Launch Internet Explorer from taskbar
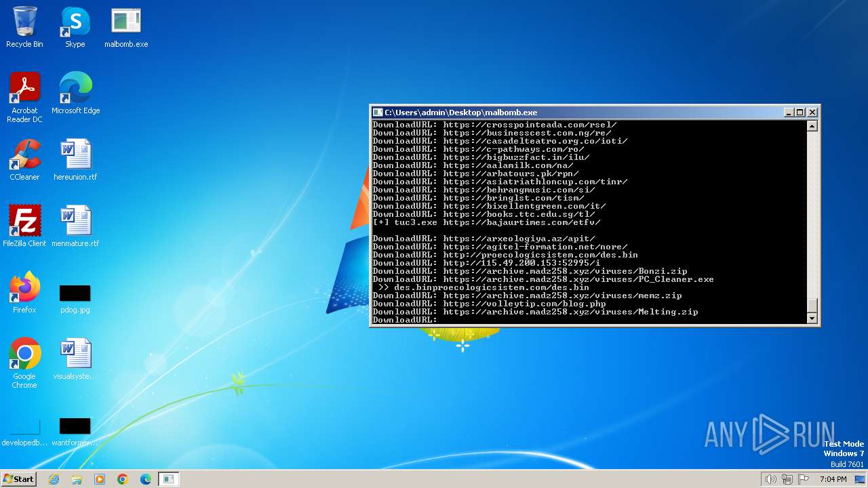 [x=54, y=479]
